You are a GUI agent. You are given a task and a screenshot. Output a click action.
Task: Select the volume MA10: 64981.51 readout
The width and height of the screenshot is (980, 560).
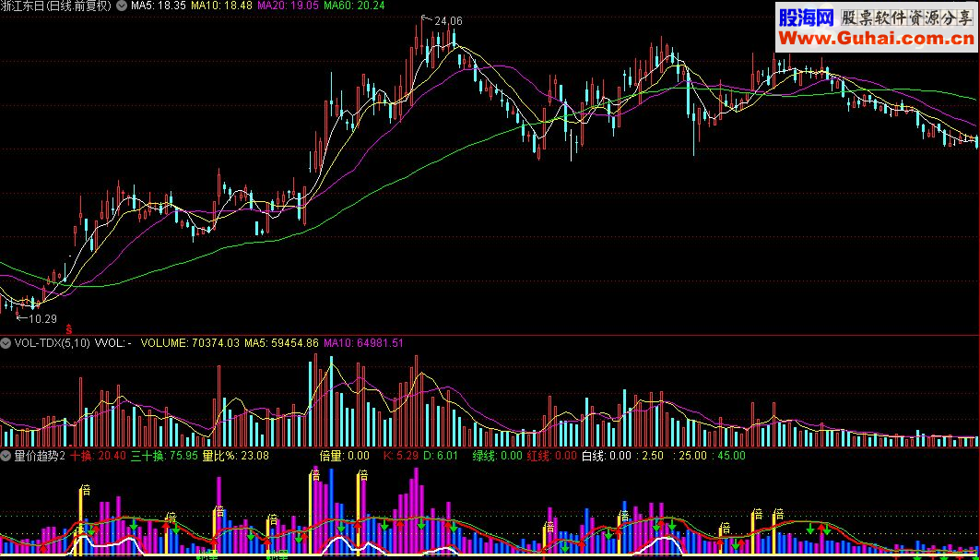[363, 343]
